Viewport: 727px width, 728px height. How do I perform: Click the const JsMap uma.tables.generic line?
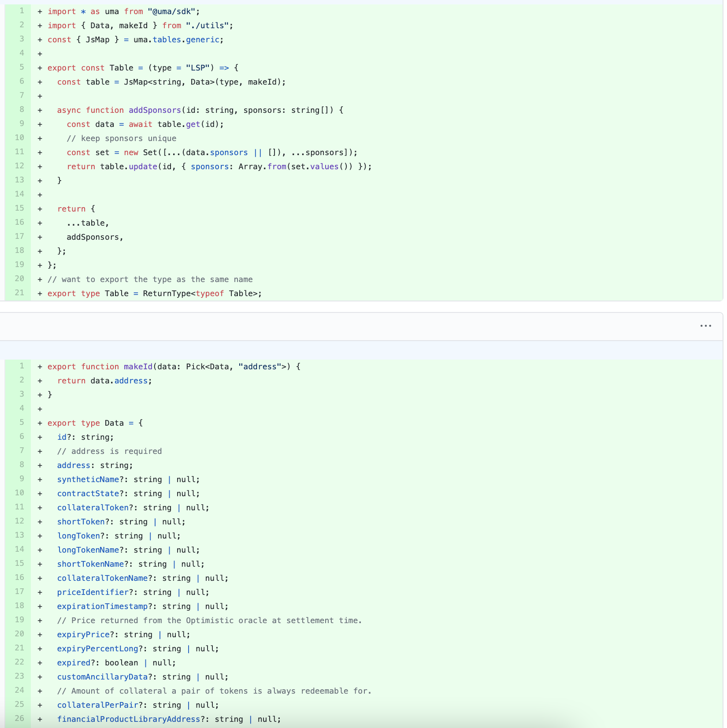135,40
